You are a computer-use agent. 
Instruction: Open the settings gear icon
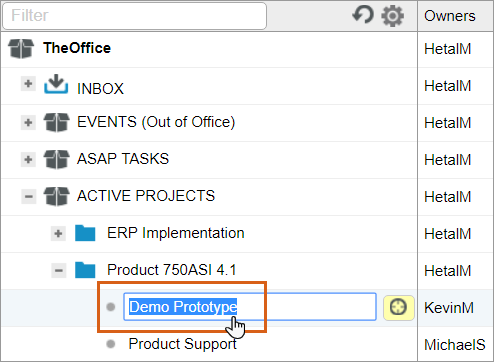click(x=392, y=16)
